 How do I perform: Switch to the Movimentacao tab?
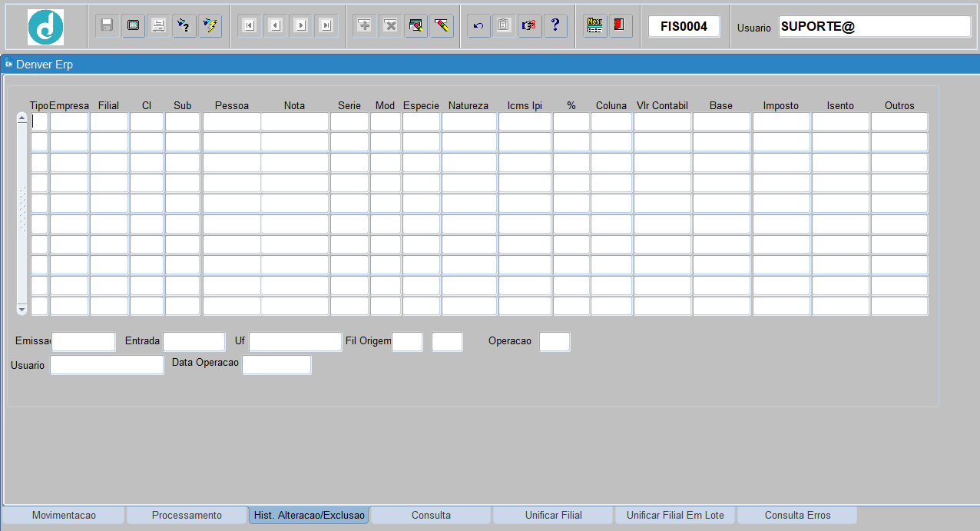click(64, 515)
